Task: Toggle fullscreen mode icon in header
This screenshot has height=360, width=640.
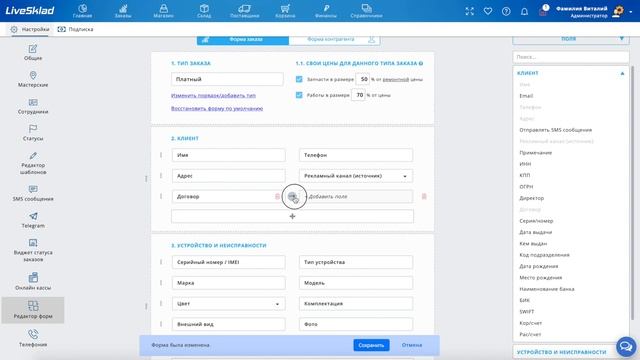Action: point(469,11)
